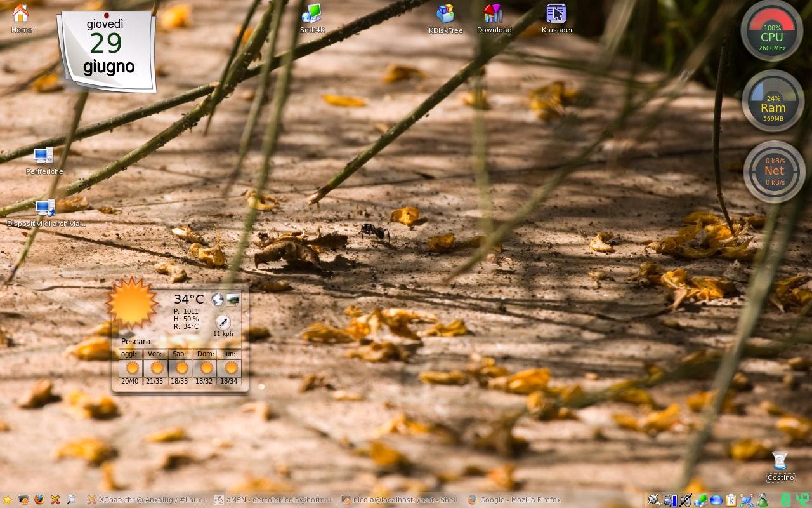The height and width of the screenshot is (508, 812).
Task: Click the battery/power tray icon
Action: point(671,500)
